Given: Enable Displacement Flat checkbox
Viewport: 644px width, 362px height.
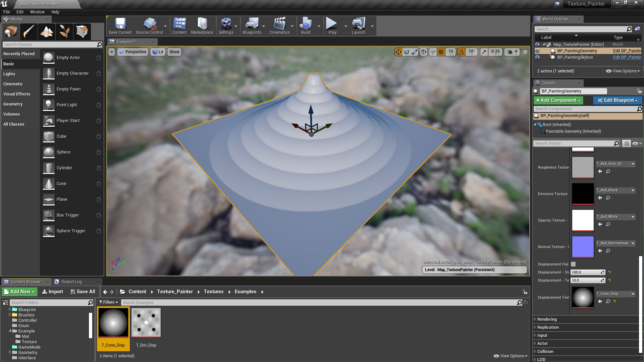Looking at the screenshot, I should (x=573, y=264).
